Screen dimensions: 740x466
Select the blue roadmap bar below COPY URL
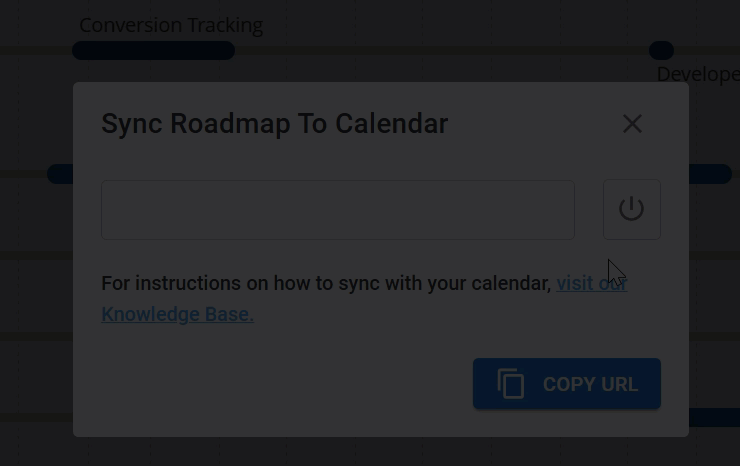(x=714, y=418)
